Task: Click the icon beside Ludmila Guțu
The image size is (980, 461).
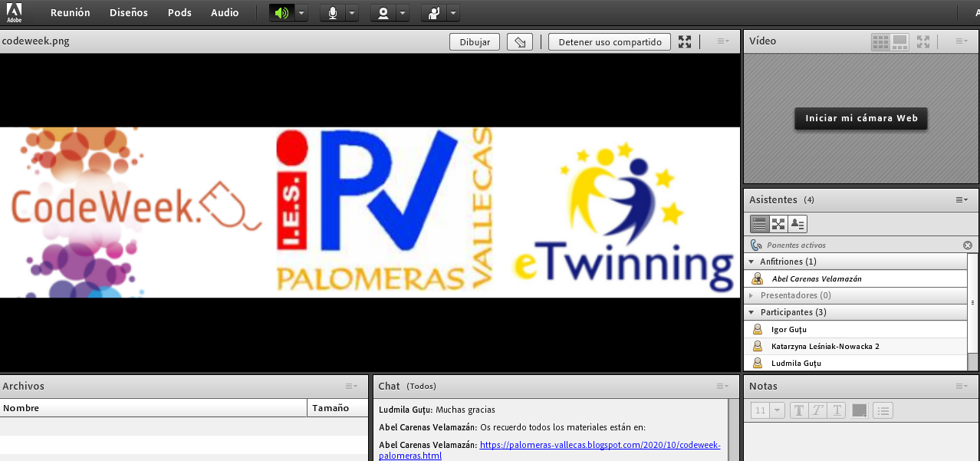Action: point(758,364)
